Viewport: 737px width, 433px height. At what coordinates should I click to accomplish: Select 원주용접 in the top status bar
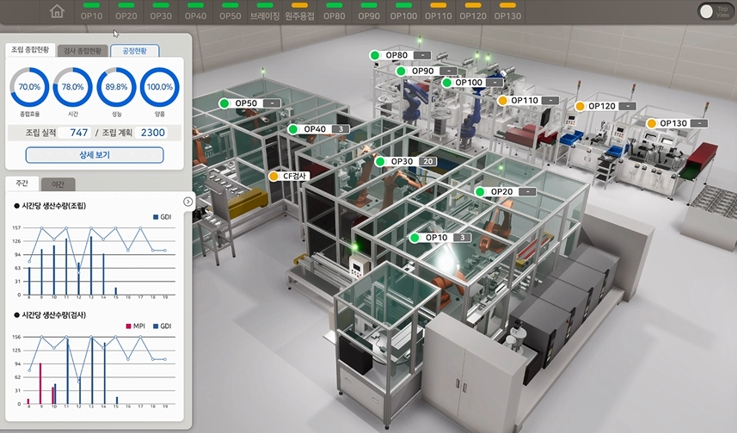coord(299,14)
